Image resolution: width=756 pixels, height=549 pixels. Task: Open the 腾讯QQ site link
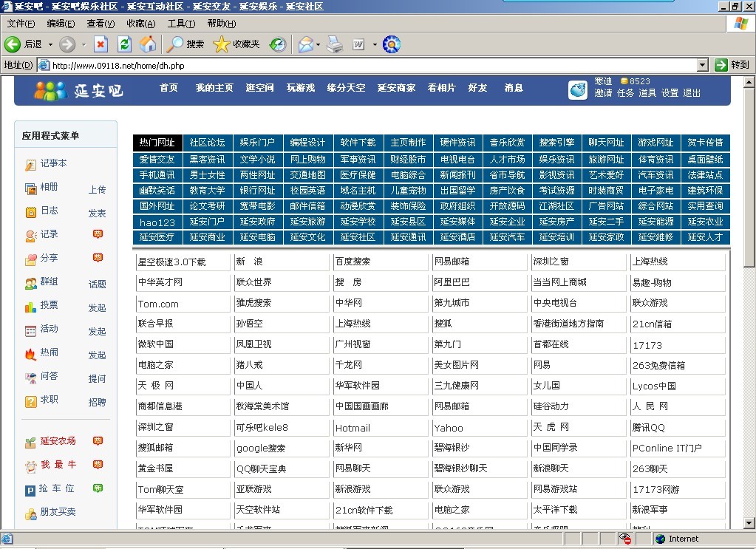tap(649, 428)
